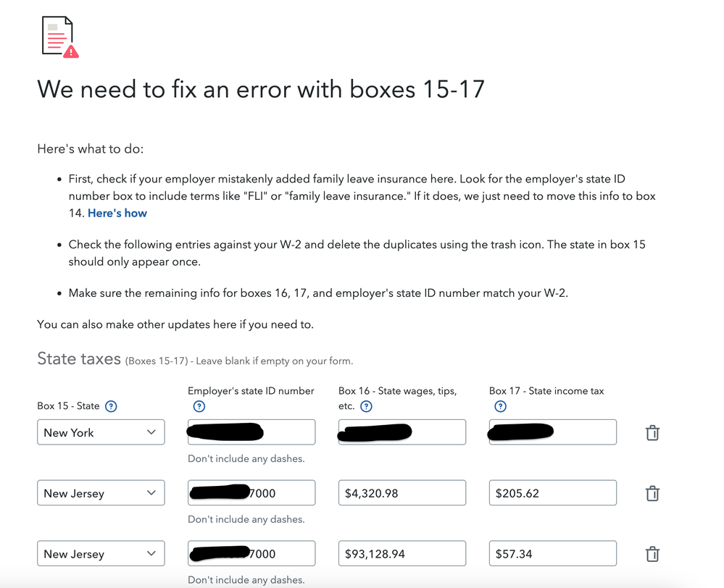Click the "Box 16 - State wages, tips," label

pyautogui.click(x=398, y=391)
